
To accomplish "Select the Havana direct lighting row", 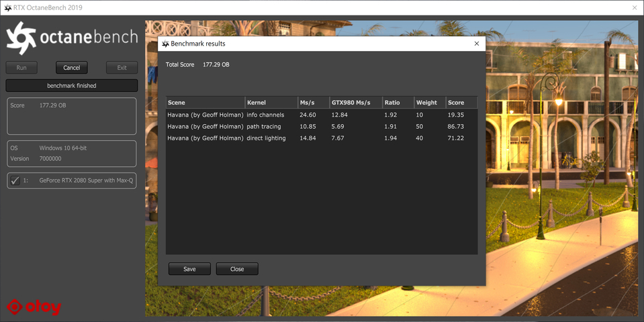I will (x=322, y=138).
